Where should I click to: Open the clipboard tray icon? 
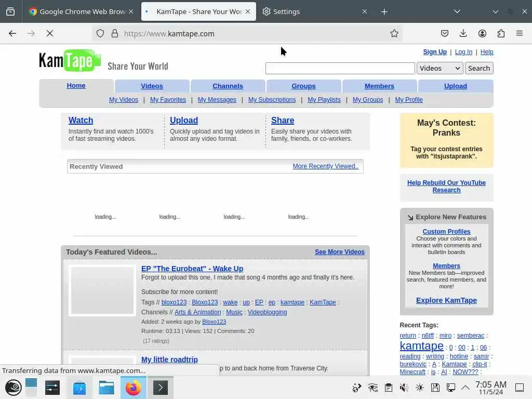coord(389,388)
